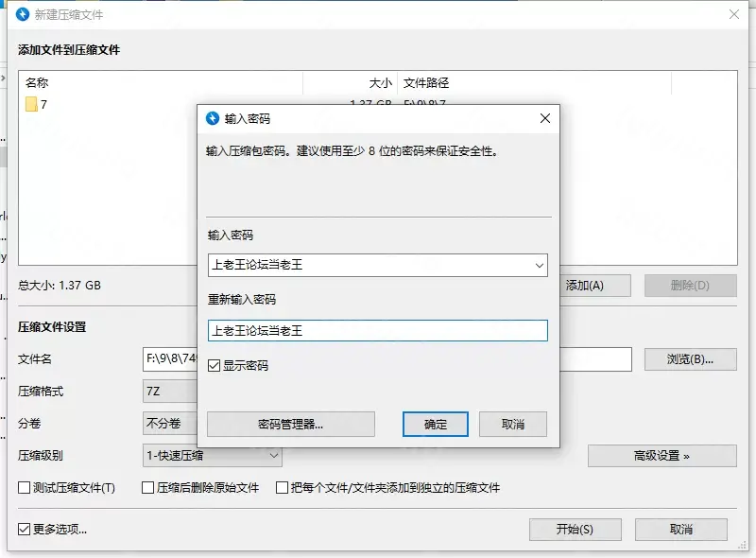
Task: Confirm password with 确定 button
Action: pyautogui.click(x=436, y=425)
